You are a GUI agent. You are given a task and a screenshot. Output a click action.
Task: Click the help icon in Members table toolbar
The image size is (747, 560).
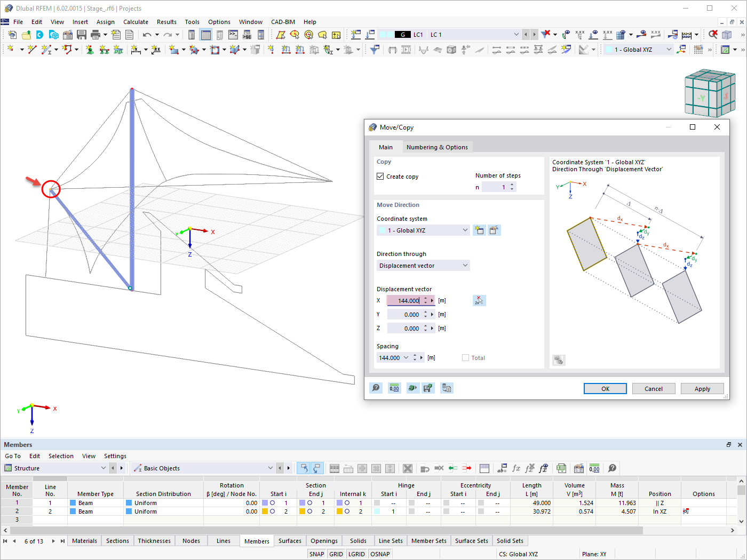(x=613, y=468)
